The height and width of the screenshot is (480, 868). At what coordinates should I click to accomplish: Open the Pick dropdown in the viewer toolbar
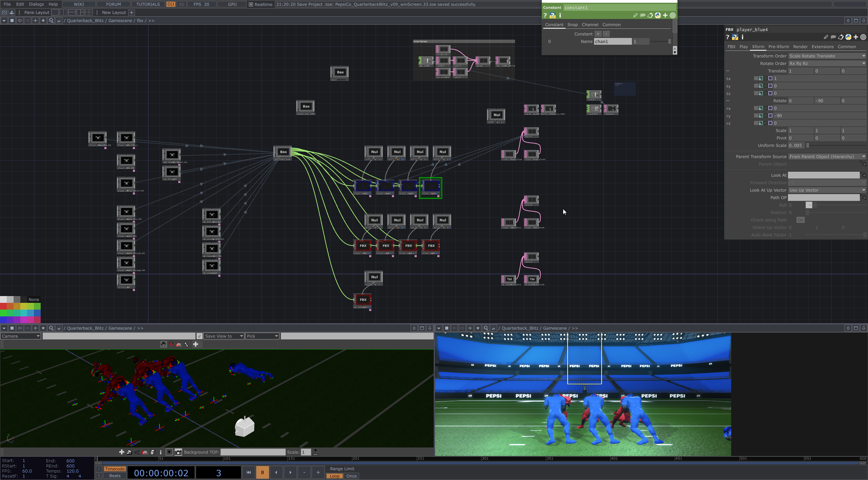click(262, 336)
